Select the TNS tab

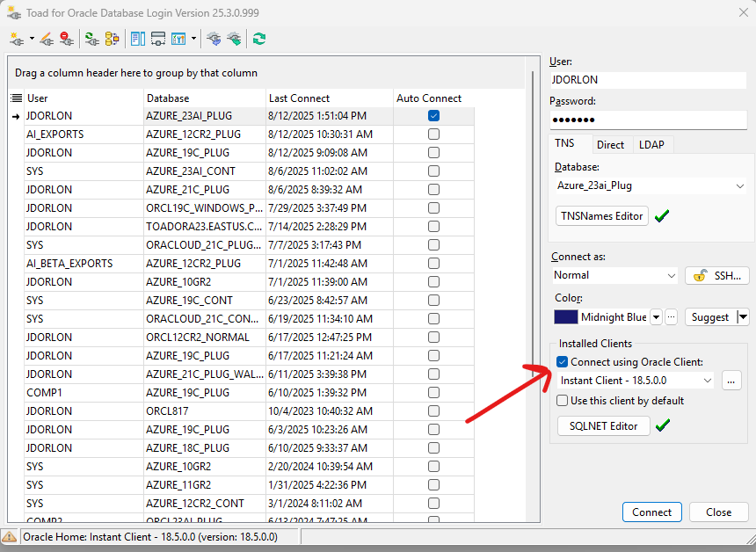564,143
